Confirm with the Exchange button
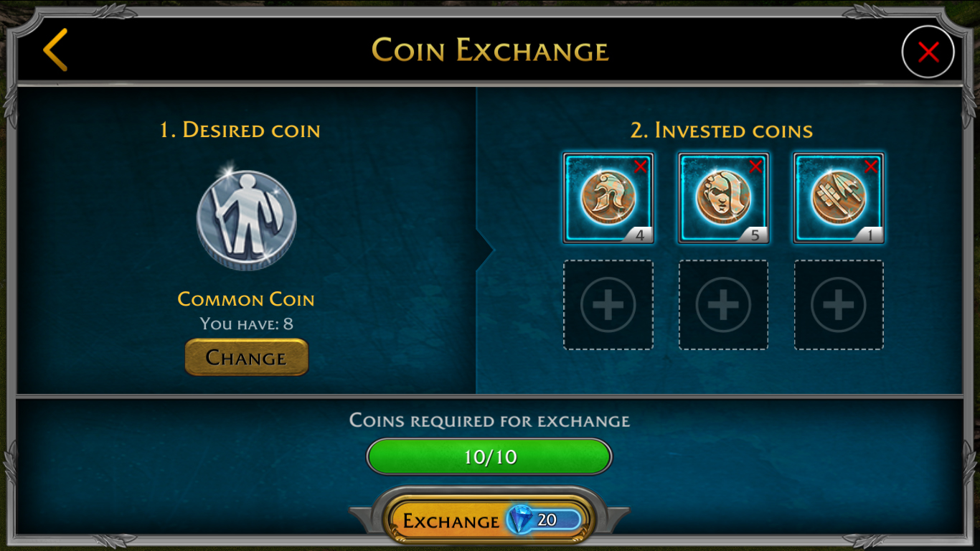The image size is (980, 551). 489,520
